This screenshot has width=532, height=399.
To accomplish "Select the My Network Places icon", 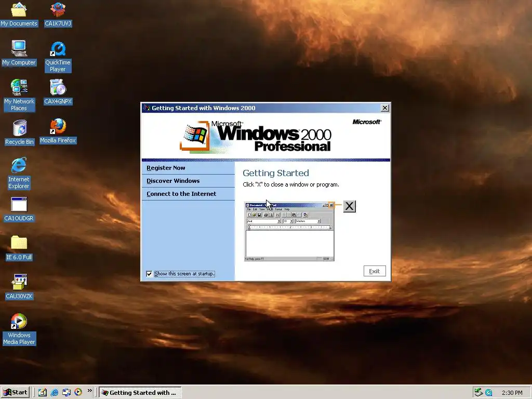I will 19,96.
